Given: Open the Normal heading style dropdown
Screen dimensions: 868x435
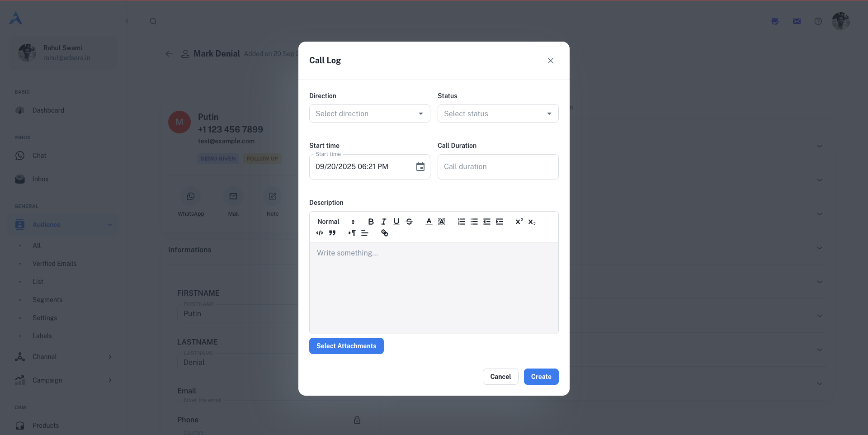Looking at the screenshot, I should click(x=336, y=222).
